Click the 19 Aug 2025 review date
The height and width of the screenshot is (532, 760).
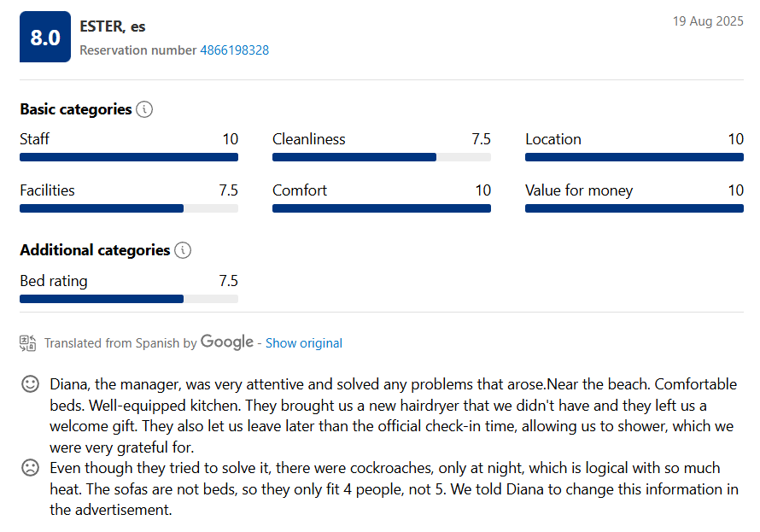coord(708,21)
